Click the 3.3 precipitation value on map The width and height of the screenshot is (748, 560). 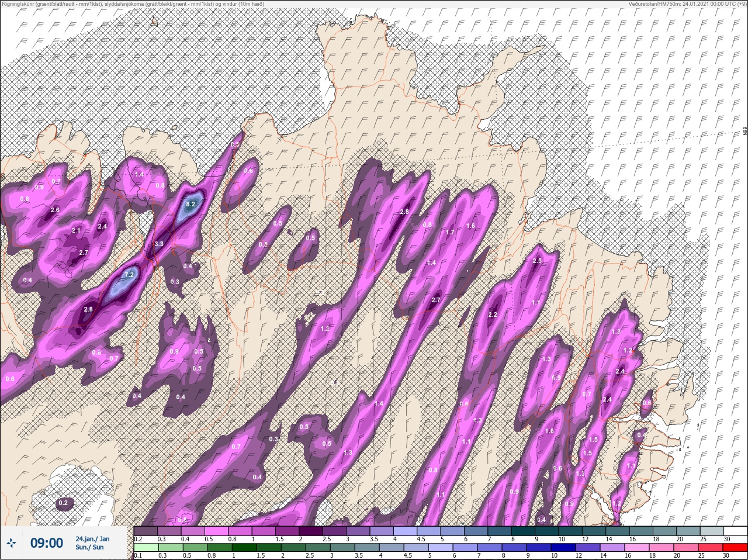pyautogui.click(x=159, y=244)
